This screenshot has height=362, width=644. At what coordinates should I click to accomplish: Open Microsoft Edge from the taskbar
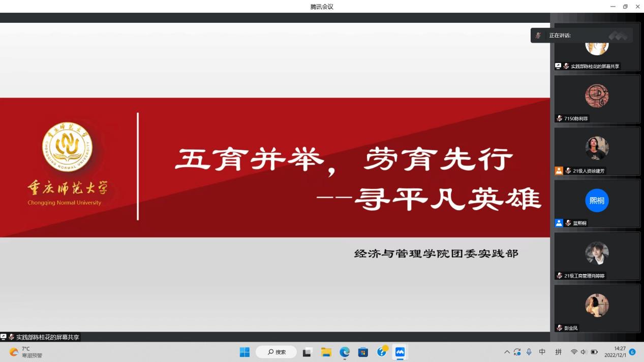(x=345, y=352)
